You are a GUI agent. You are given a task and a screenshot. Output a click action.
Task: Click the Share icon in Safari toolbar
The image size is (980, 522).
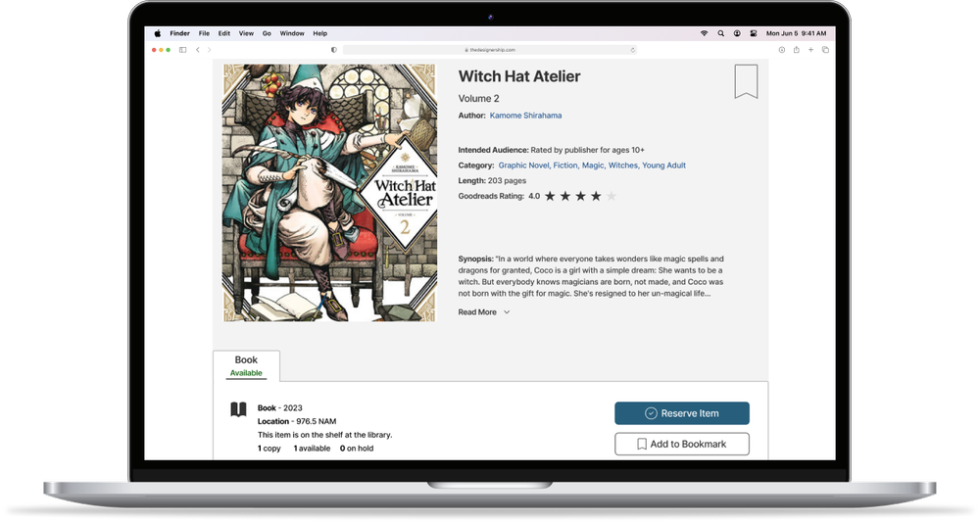(796, 50)
